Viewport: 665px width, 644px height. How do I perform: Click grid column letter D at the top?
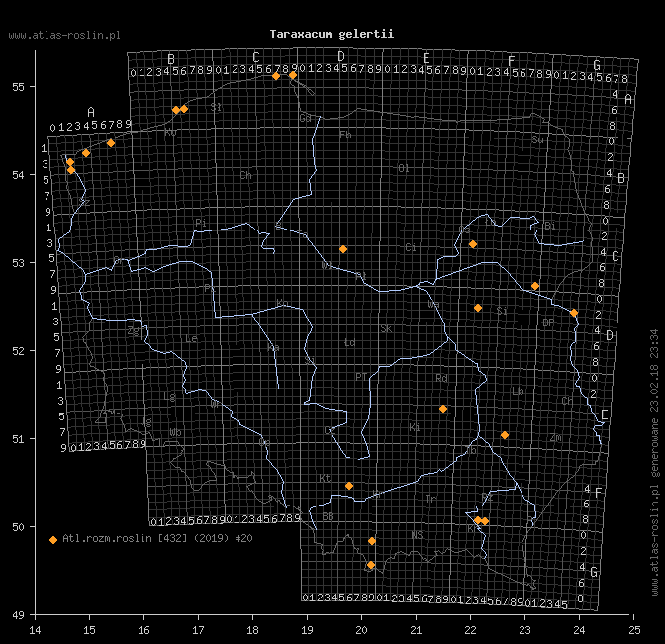[341, 56]
